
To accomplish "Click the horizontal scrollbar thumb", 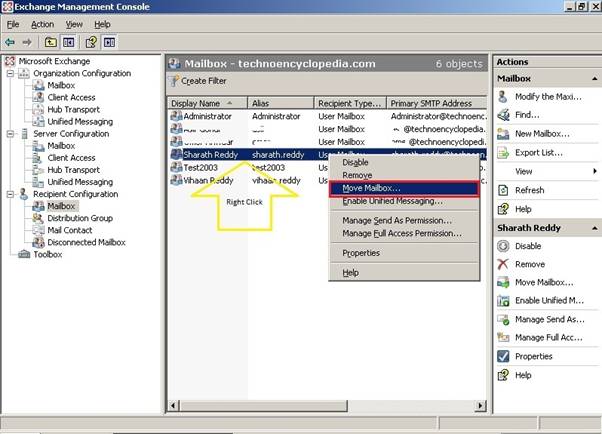I will click(264, 406).
